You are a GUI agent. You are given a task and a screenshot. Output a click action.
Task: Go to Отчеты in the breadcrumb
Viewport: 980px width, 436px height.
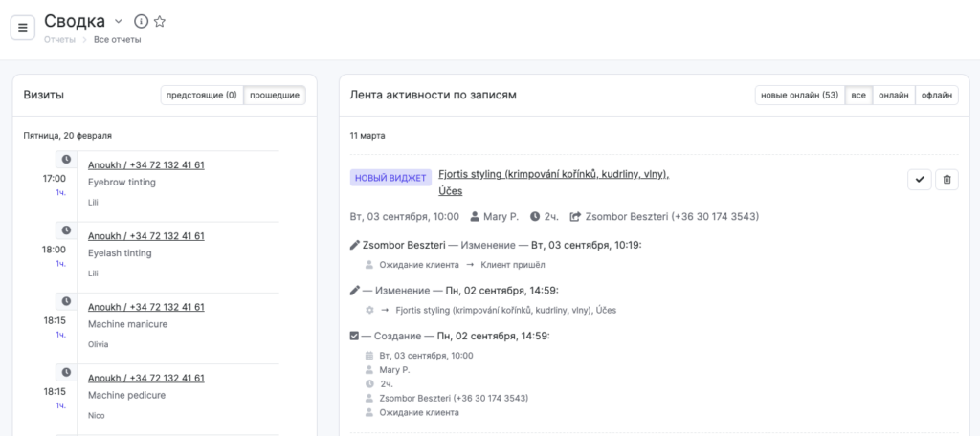click(59, 39)
